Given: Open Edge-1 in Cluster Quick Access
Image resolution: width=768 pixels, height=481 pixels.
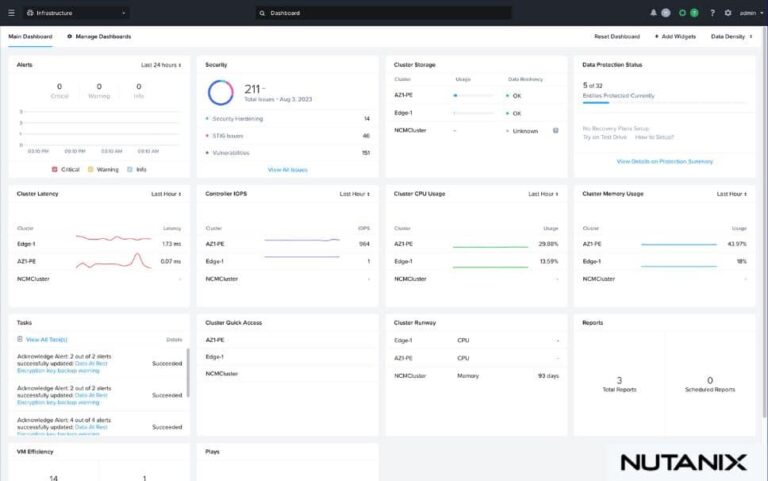Looking at the screenshot, I should [x=215, y=357].
